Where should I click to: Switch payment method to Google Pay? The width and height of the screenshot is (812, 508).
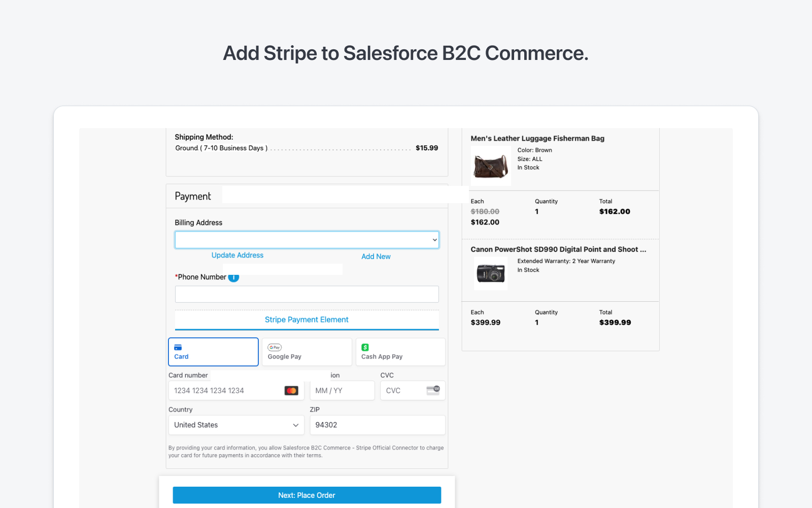coord(307,352)
